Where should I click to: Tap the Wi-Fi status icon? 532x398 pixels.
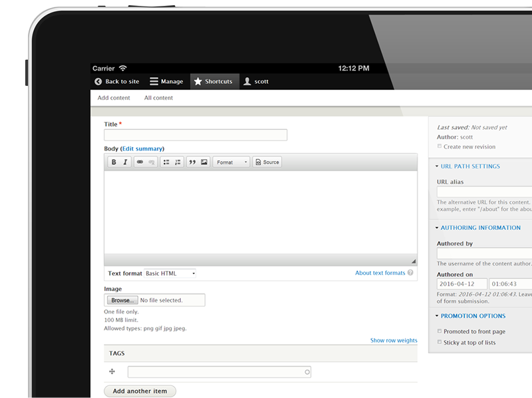point(123,69)
